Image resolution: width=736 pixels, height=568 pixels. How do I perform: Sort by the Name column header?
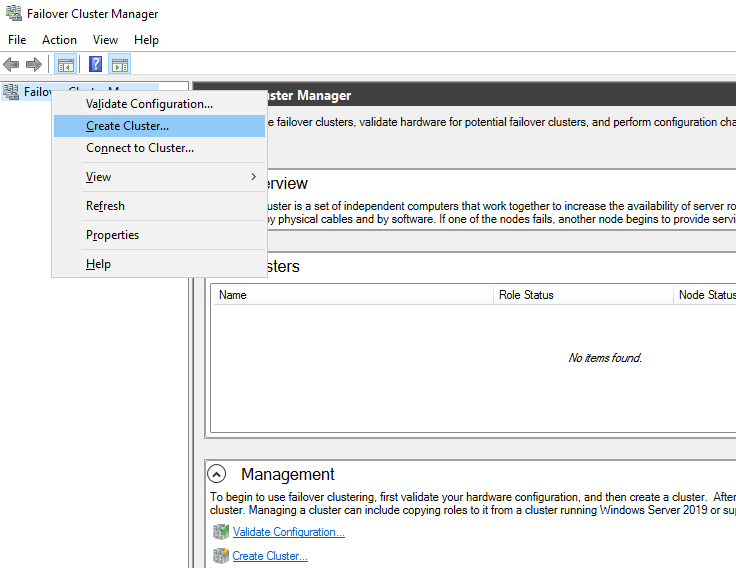tap(353, 295)
